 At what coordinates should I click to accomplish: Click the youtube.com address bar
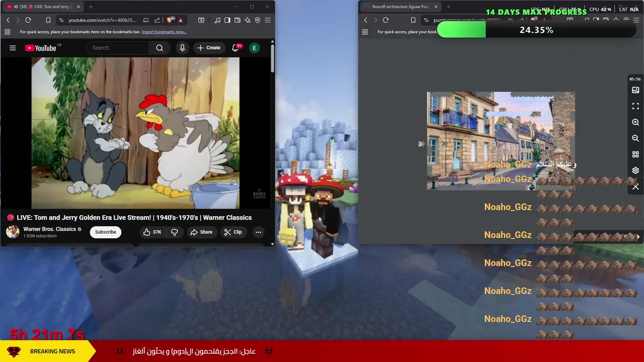102,20
